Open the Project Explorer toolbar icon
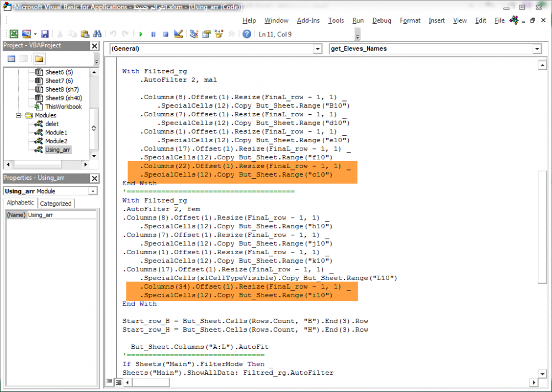 pos(194,34)
